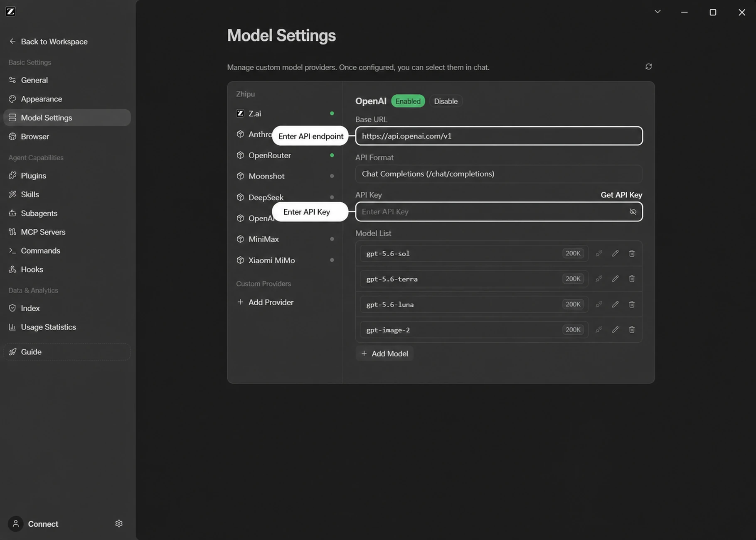This screenshot has height=540, width=756.
Task: Test connection icon for gpt-image-2
Action: coord(599,330)
